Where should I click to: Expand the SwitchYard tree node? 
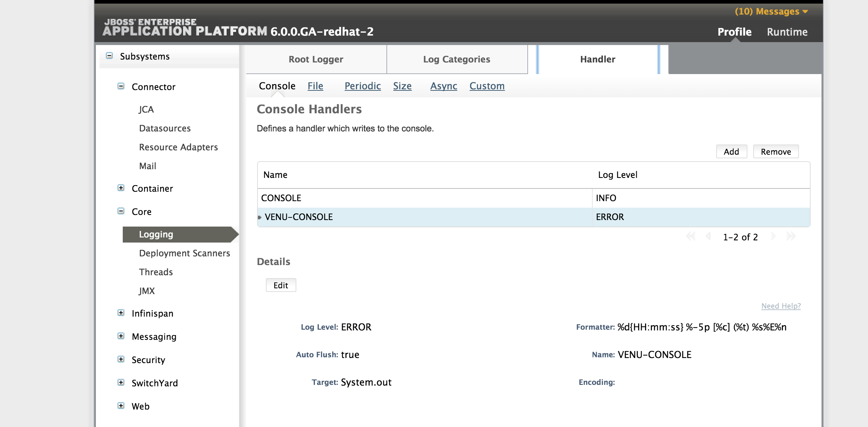pyautogui.click(x=121, y=382)
